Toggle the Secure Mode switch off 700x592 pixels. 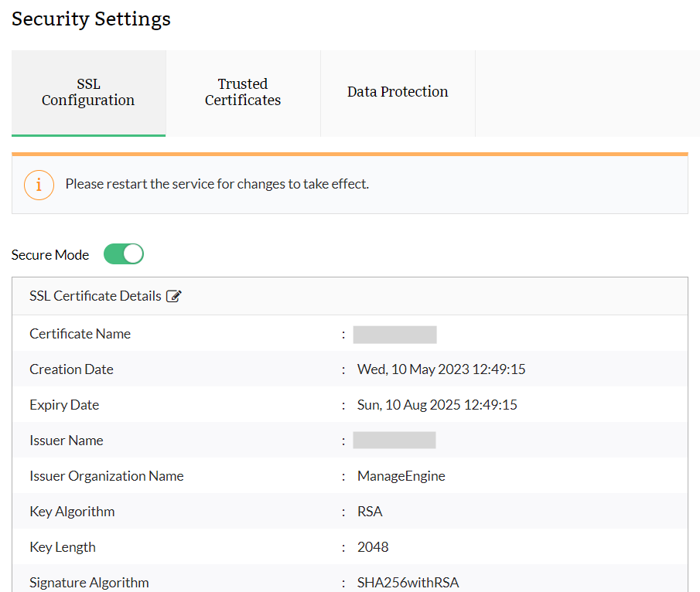[123, 253]
